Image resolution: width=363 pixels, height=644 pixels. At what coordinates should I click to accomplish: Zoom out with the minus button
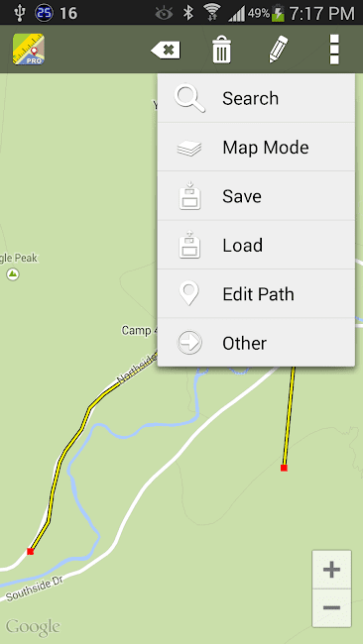[331, 608]
